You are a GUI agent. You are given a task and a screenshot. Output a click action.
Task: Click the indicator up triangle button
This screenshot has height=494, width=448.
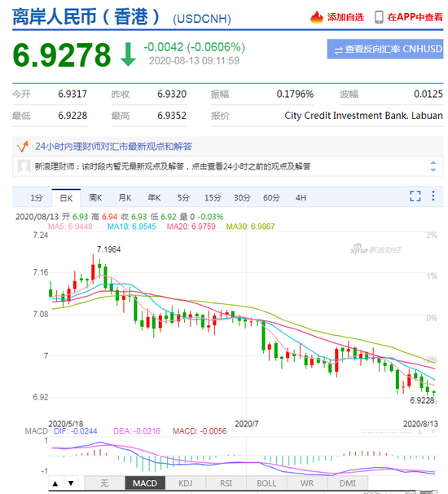click(x=55, y=483)
